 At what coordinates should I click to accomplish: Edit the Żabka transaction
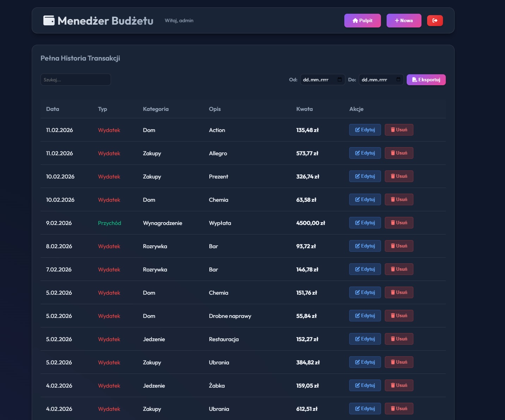[365, 385]
